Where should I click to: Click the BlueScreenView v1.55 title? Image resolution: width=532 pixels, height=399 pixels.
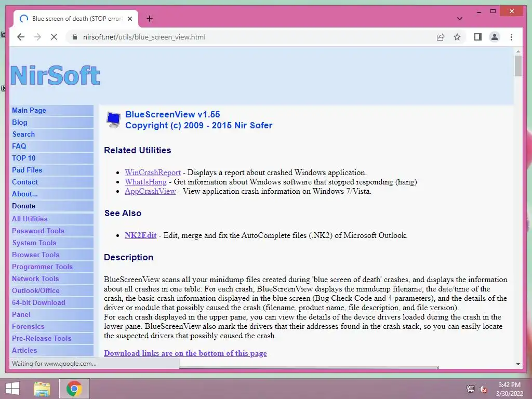pyautogui.click(x=172, y=114)
